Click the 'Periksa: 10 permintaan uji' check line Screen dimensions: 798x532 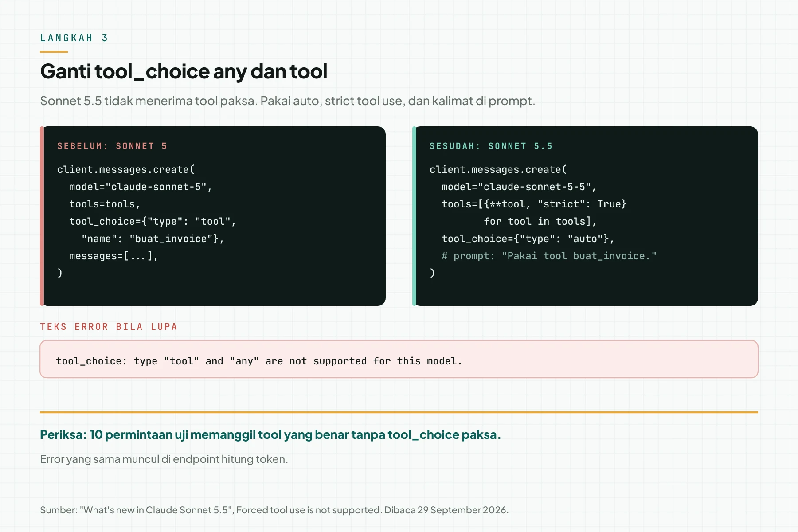click(270, 435)
